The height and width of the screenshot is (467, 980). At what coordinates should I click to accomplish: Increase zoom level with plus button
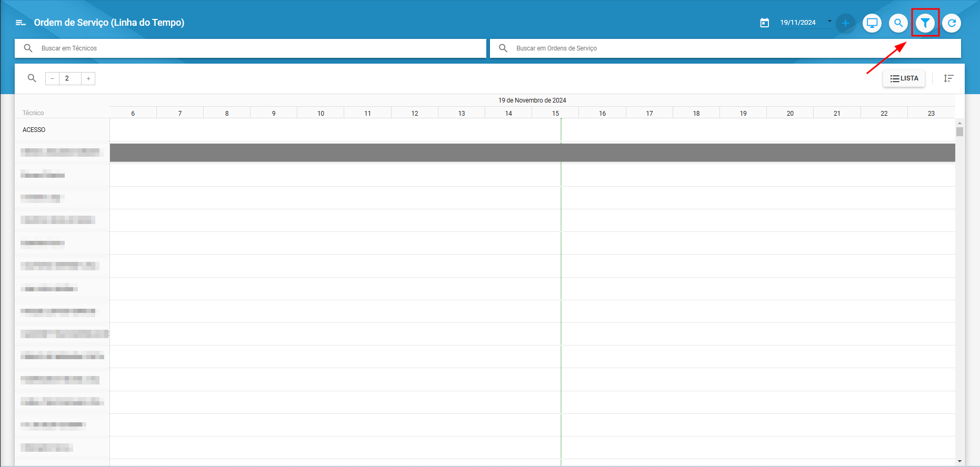pyautogui.click(x=88, y=79)
